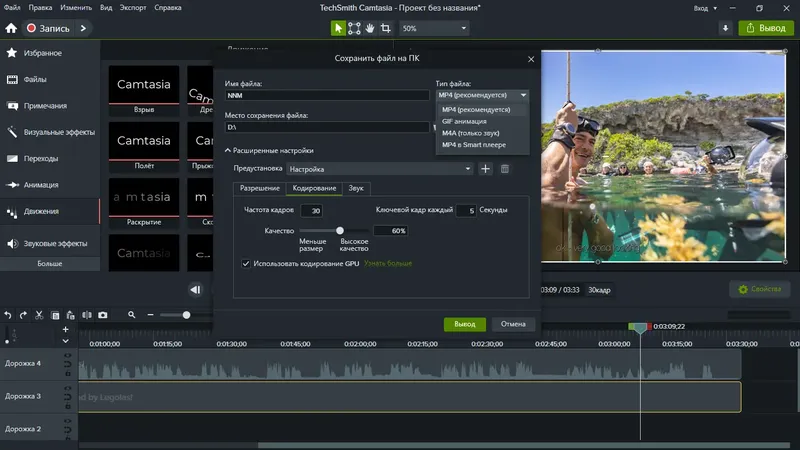Viewport: 800px width, 450px height.
Task: Click the cut scissors icon above timeline
Action: coord(39,314)
